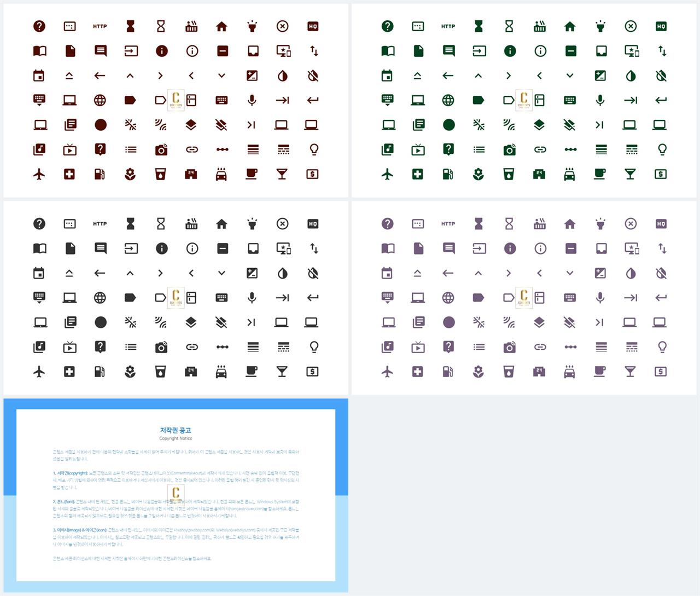Screen dimensions: 700x596
Task: Select the maroon lightbulb icon
Action: point(314,149)
